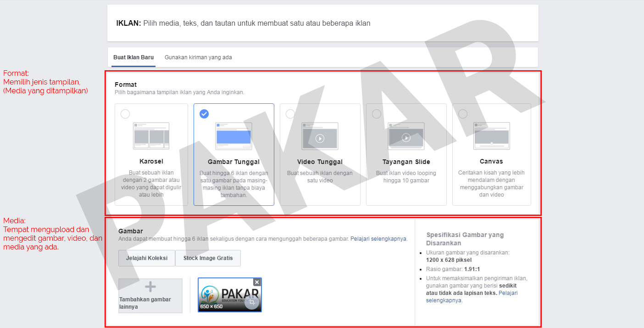Click the "Buat sebuah iklan dengan satu video" description
644x328 pixels.
pyautogui.click(x=320, y=177)
